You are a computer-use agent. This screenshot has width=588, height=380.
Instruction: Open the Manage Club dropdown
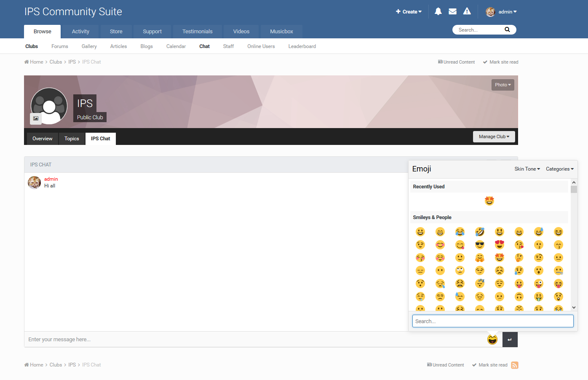(494, 136)
